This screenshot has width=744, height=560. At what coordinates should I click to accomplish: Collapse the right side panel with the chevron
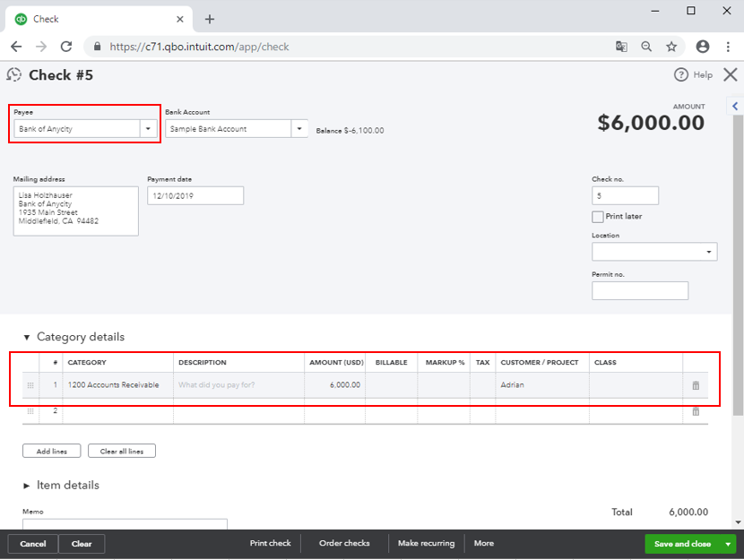734,105
